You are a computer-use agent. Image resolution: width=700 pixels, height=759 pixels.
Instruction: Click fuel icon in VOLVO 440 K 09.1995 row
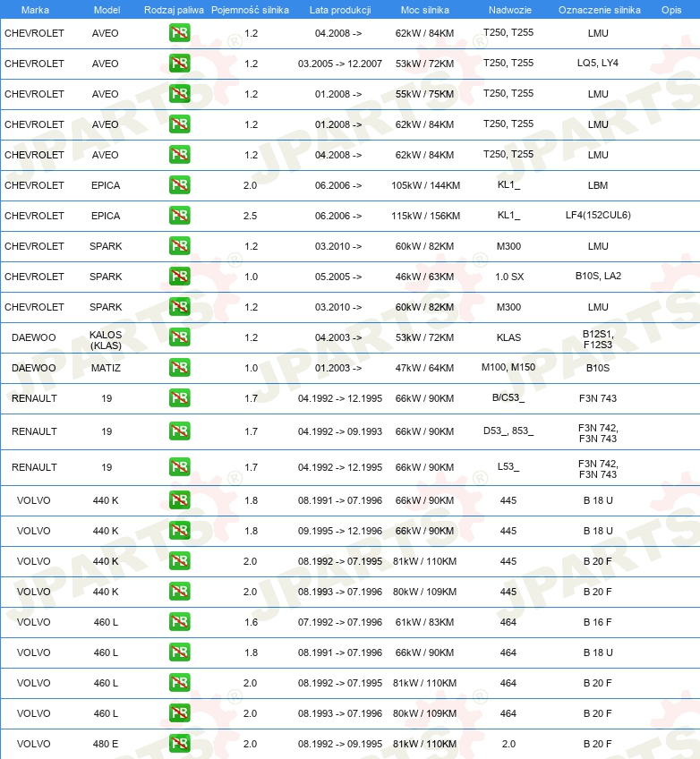tap(180, 531)
